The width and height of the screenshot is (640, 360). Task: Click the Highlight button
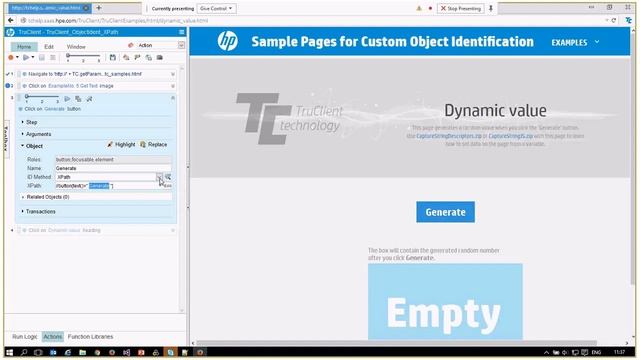click(x=121, y=144)
